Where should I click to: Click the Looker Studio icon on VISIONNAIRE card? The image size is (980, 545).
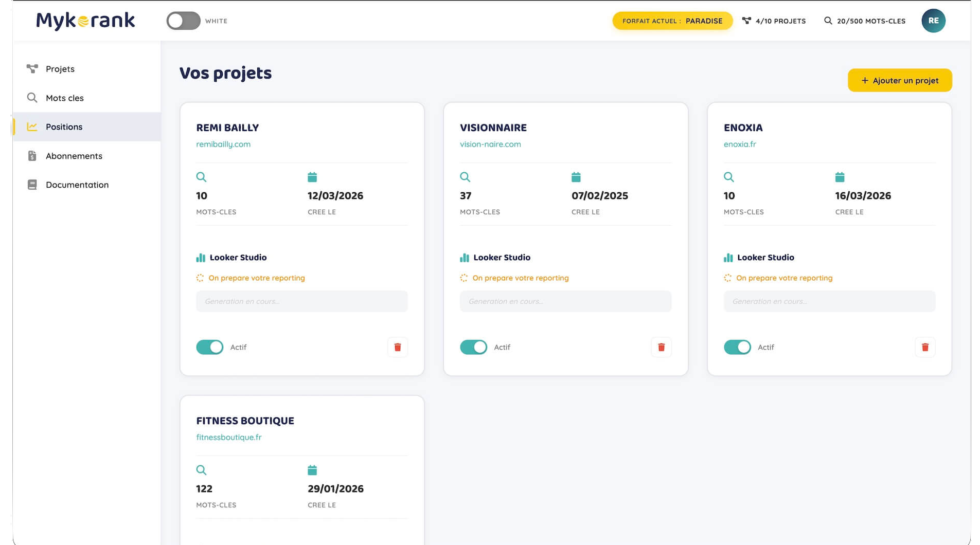(x=464, y=257)
